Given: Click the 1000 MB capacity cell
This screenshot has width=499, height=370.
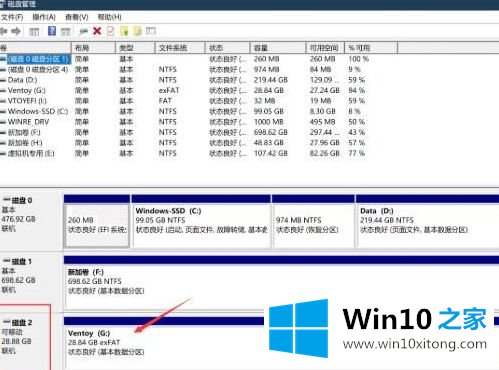Looking at the screenshot, I should point(269,122).
